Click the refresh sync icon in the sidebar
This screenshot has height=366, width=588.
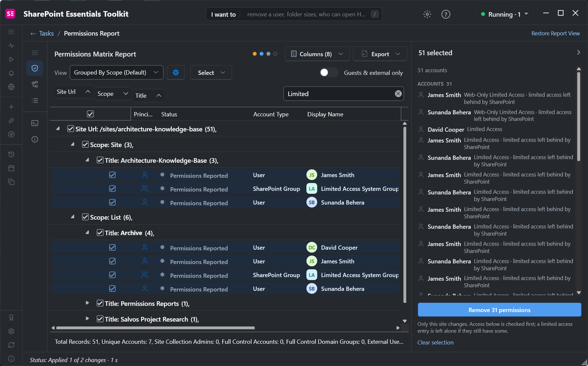click(x=11, y=345)
